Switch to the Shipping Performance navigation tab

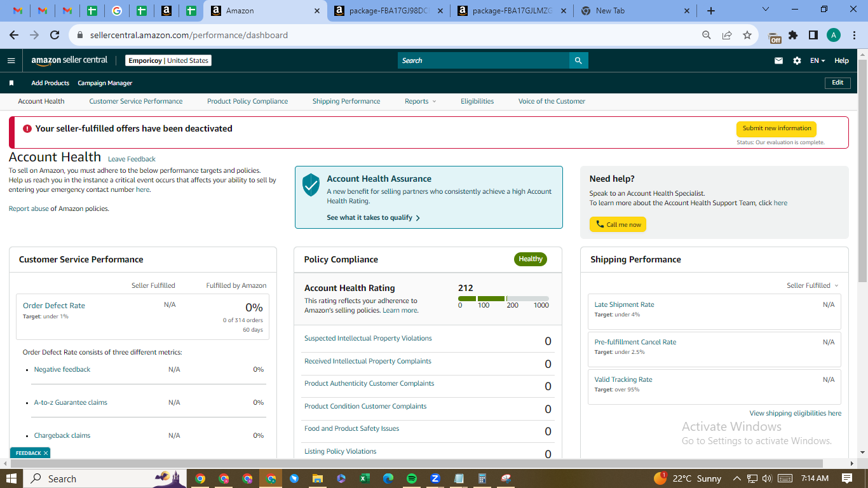tap(346, 102)
